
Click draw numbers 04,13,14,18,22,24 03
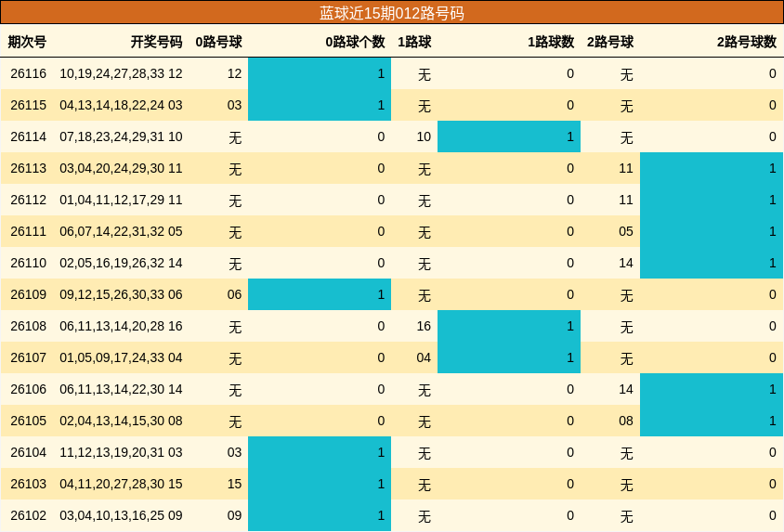(x=121, y=106)
